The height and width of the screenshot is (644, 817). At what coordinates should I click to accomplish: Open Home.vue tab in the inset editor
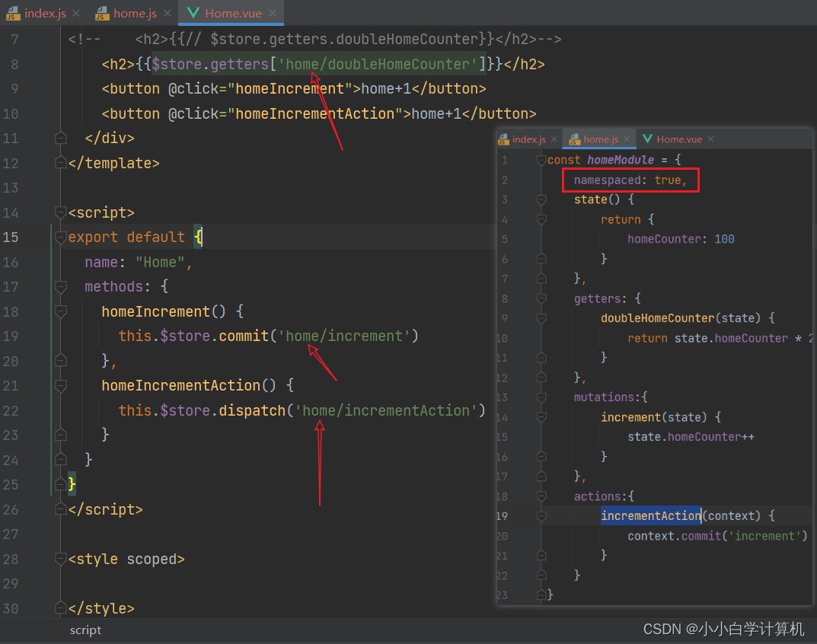point(679,139)
